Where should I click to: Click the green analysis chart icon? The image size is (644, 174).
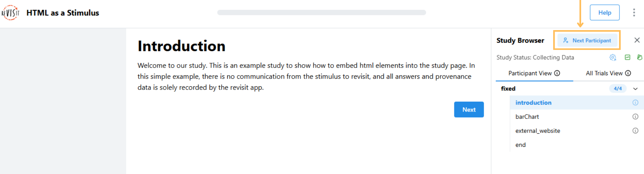pyautogui.click(x=628, y=57)
